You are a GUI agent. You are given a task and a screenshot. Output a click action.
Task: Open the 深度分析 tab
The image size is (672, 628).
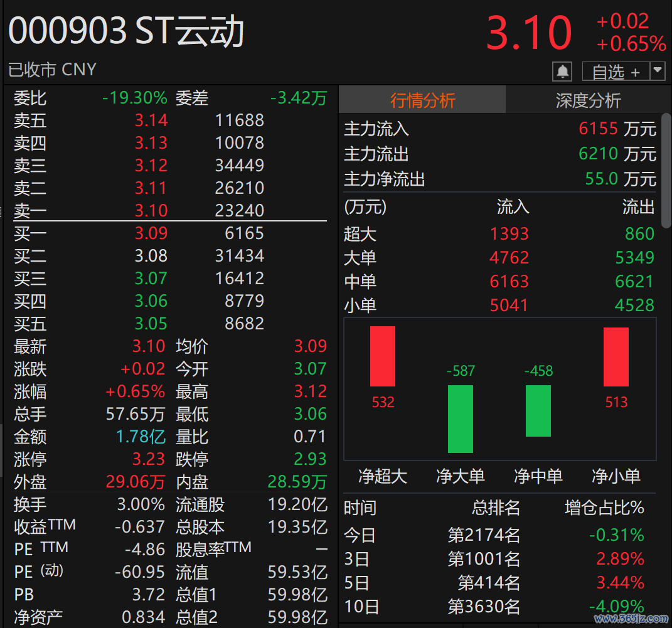(x=588, y=100)
